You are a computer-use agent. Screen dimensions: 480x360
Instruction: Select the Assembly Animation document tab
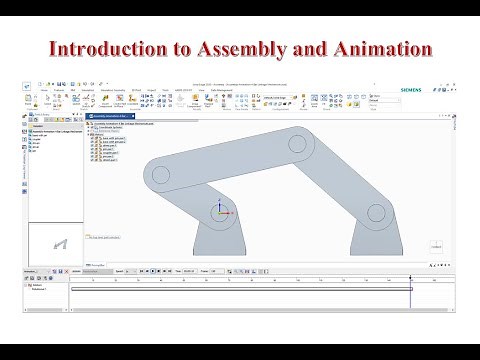point(110,116)
